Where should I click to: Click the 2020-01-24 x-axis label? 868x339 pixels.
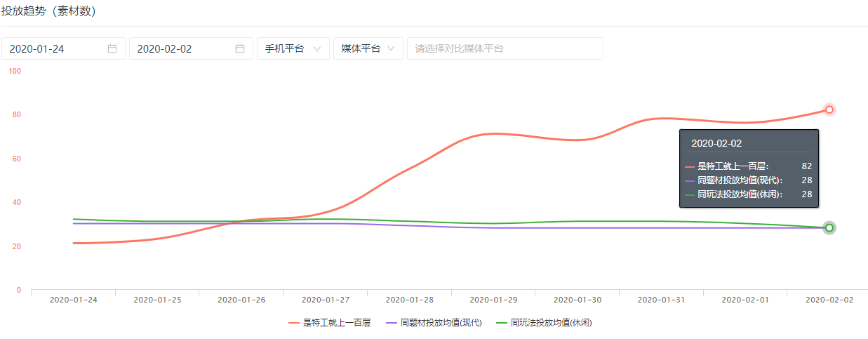click(x=73, y=300)
